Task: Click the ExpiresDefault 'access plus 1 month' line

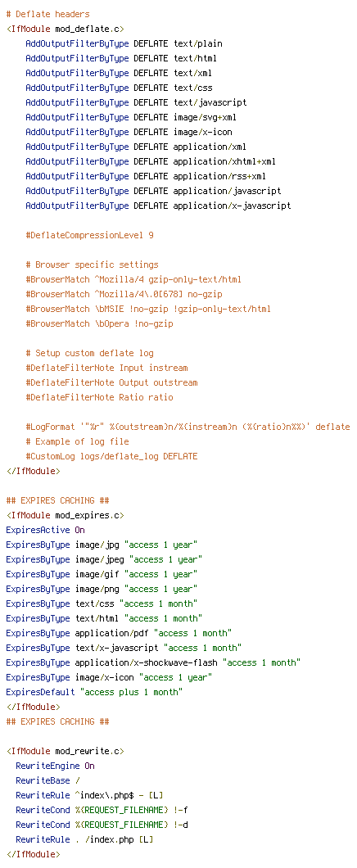Action: click(94, 692)
